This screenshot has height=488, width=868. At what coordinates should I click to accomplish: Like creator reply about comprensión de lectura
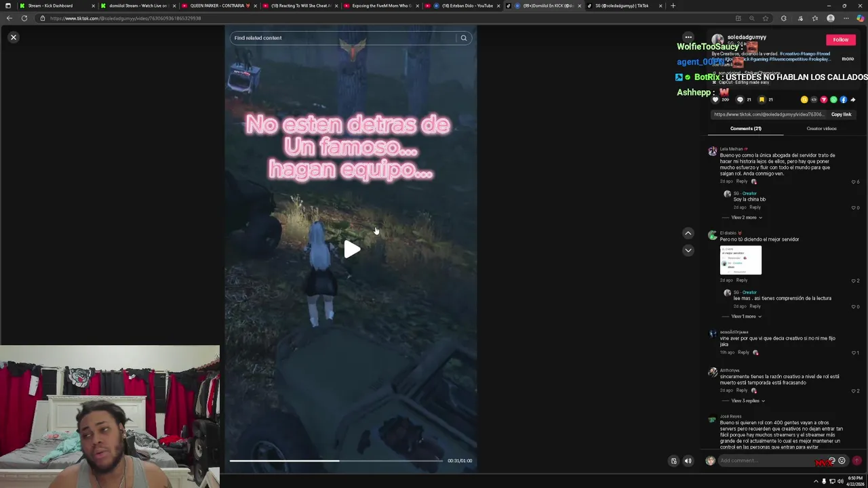click(x=854, y=306)
